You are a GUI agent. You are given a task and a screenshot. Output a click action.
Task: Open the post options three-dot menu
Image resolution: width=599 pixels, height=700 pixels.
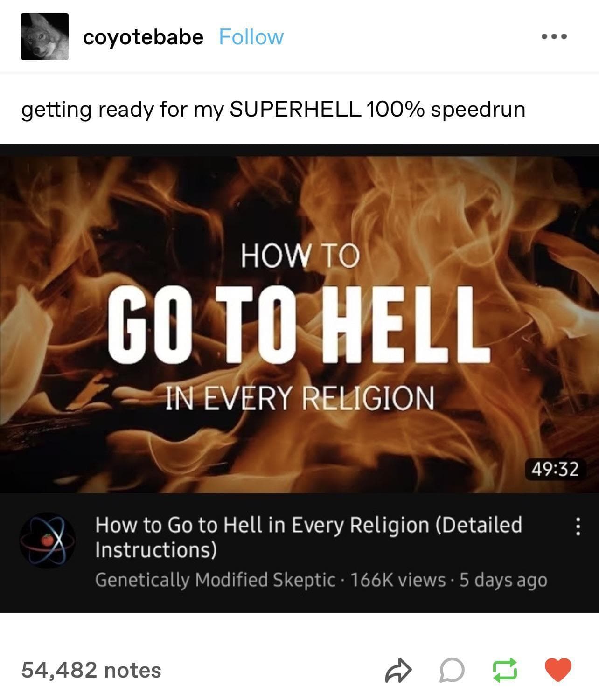(x=554, y=36)
